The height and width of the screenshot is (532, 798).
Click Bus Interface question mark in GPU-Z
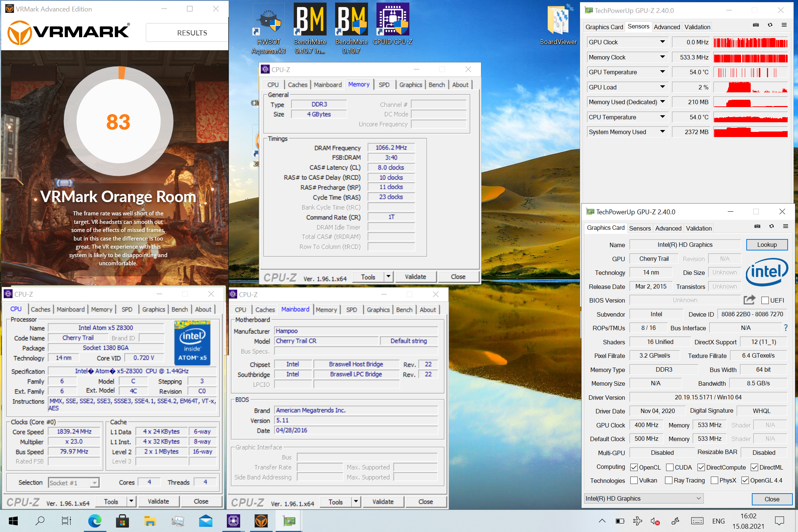coord(786,328)
